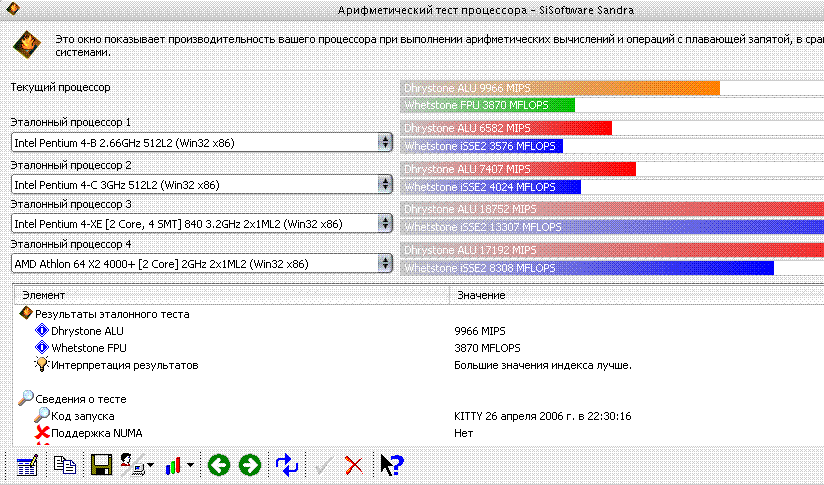Click the diamond icon next to Whetstone FPU

pyautogui.click(x=42, y=347)
